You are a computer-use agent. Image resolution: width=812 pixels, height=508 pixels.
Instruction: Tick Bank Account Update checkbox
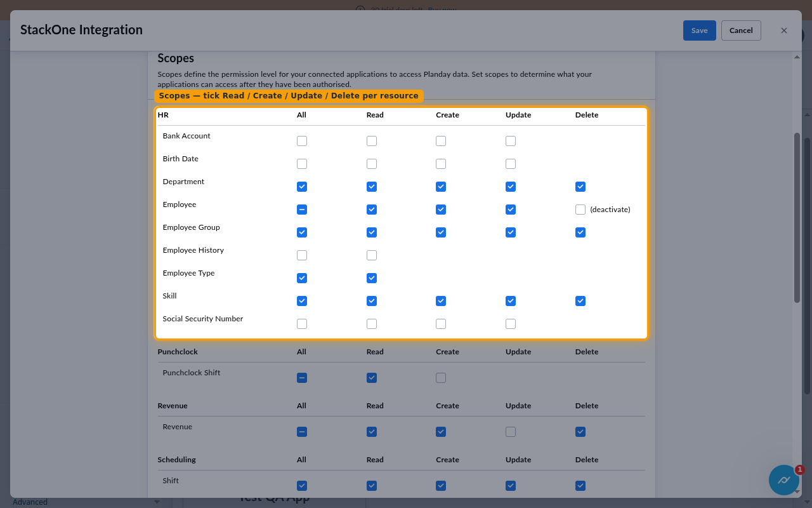[511, 141]
